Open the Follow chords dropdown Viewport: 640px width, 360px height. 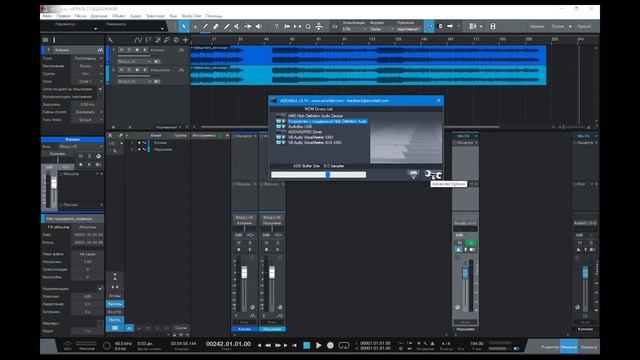(x=87, y=112)
